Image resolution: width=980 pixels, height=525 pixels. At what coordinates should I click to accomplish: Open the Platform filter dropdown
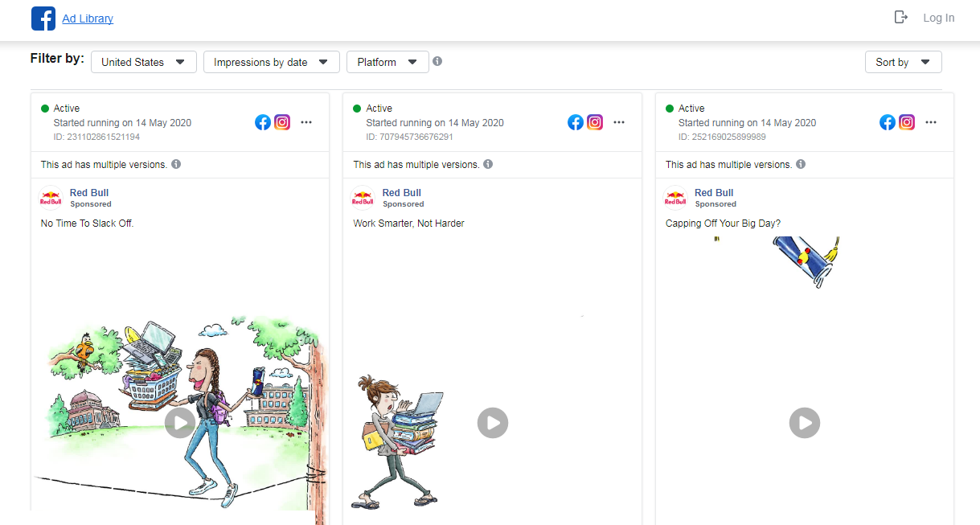[x=387, y=62]
